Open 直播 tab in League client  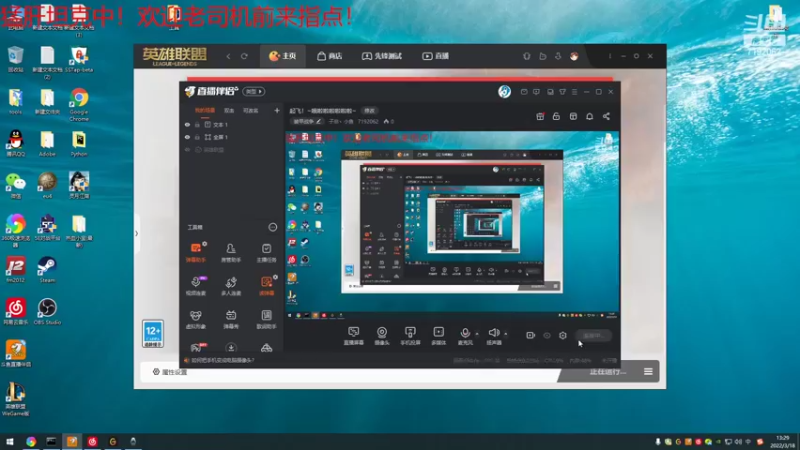click(435, 56)
